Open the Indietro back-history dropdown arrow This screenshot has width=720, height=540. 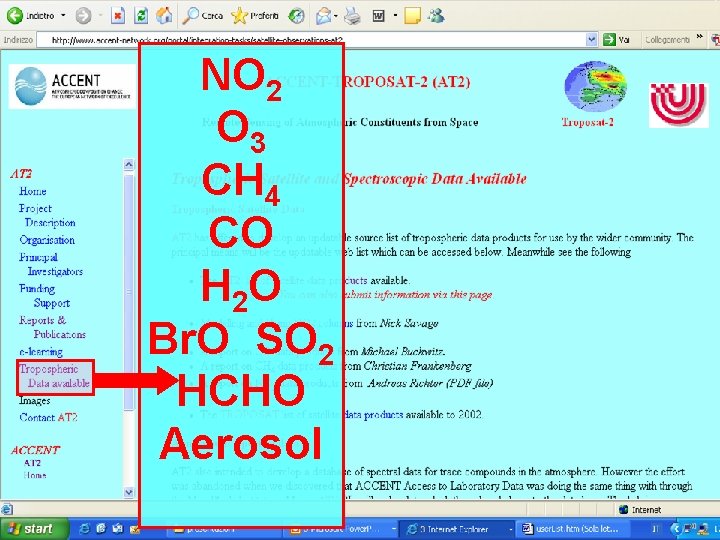[x=63, y=16]
